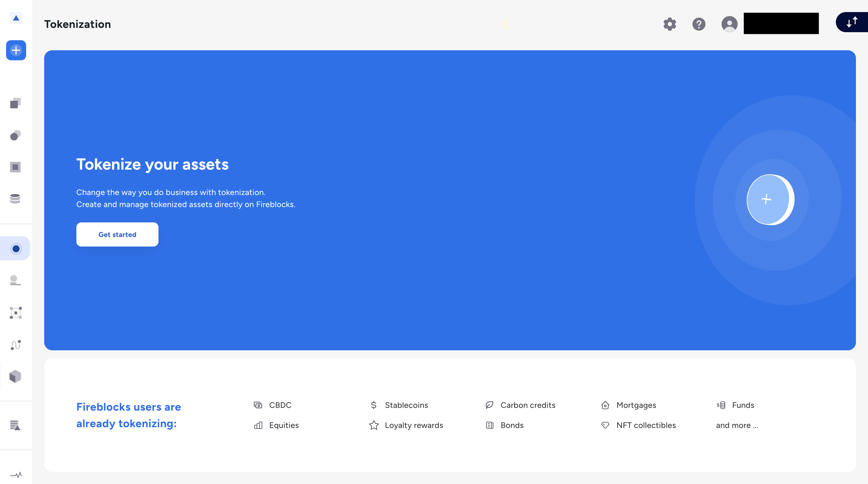Viewport: 868px width, 484px height.
Task: Click the 'and more ...' text
Action: point(737,425)
